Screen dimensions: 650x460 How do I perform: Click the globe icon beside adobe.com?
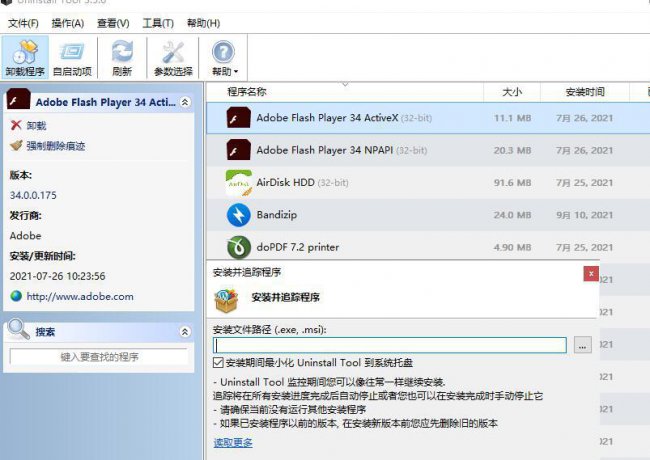pos(16,296)
